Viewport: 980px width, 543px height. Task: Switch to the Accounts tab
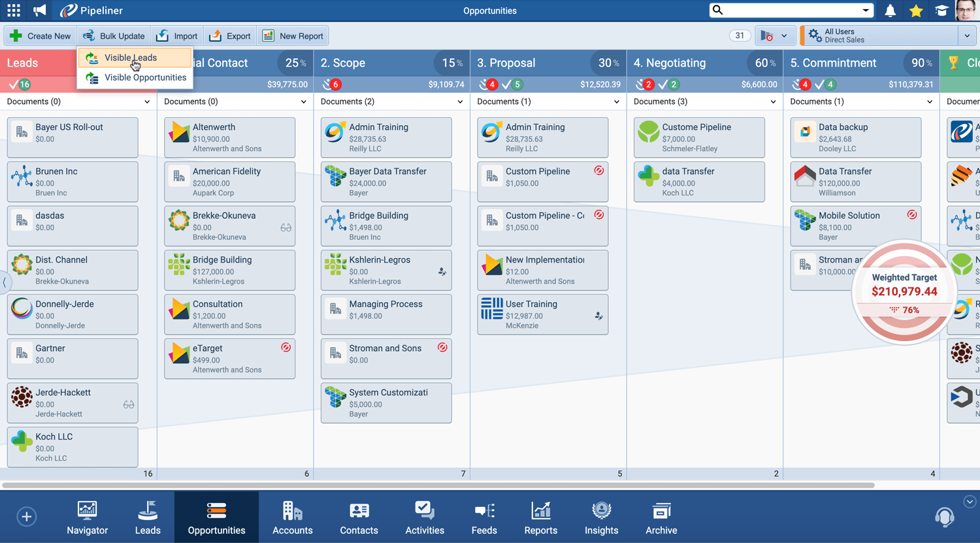(x=292, y=518)
